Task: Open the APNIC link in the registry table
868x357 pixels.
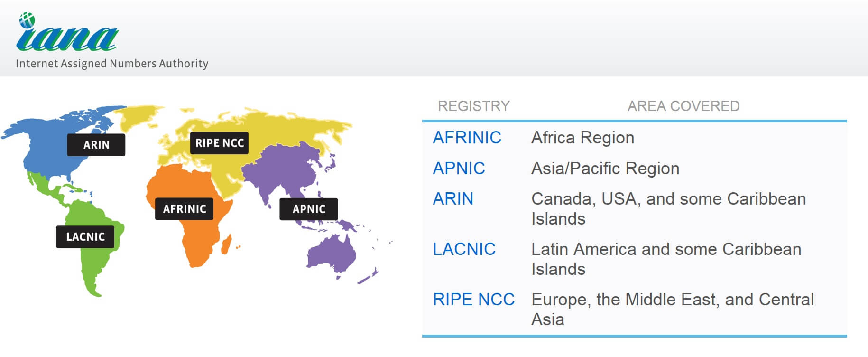Action: pyautogui.click(x=459, y=169)
